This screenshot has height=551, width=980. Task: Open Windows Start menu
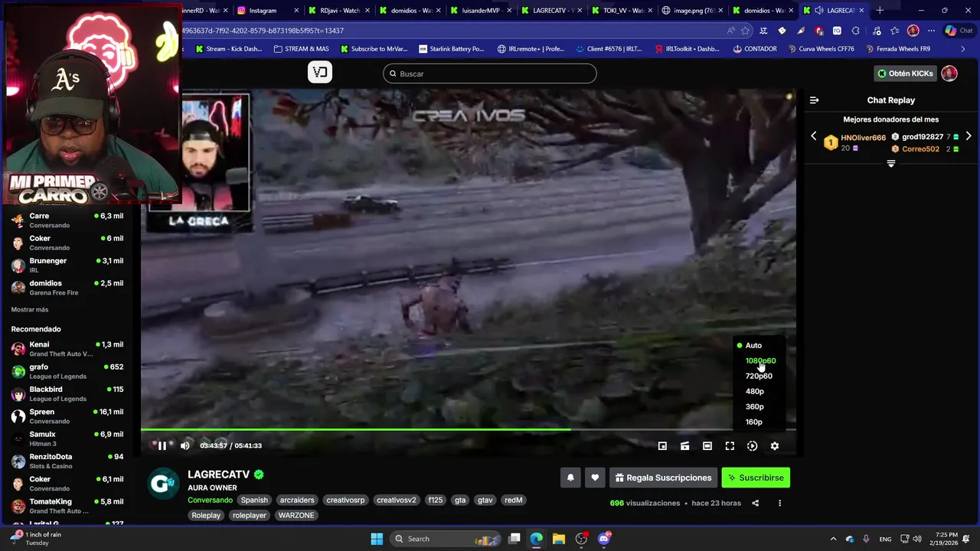click(x=377, y=539)
